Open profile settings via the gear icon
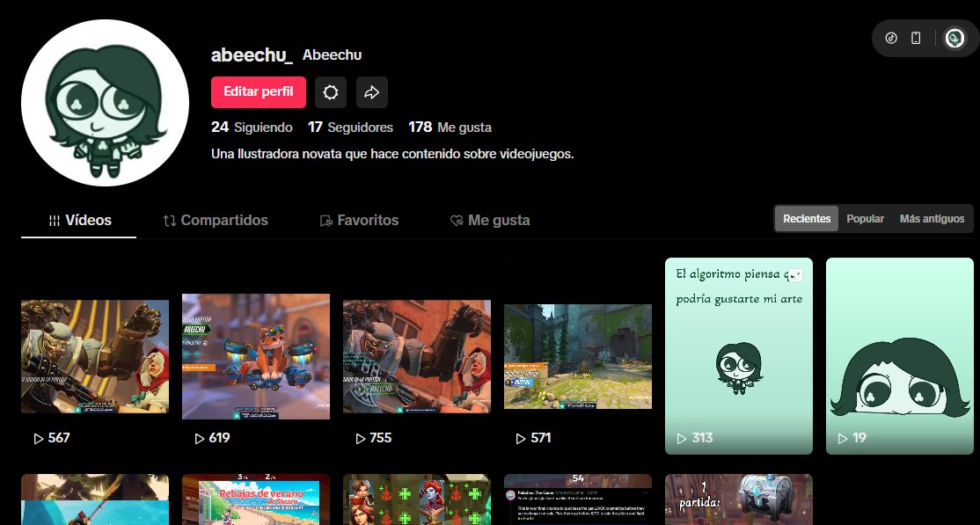980x525 pixels. point(330,91)
